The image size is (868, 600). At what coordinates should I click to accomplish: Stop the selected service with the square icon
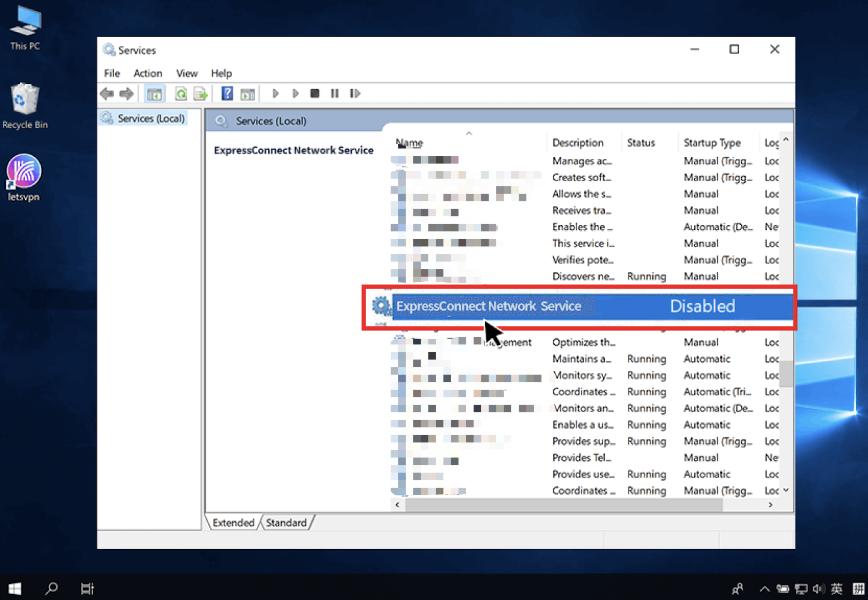(x=315, y=93)
